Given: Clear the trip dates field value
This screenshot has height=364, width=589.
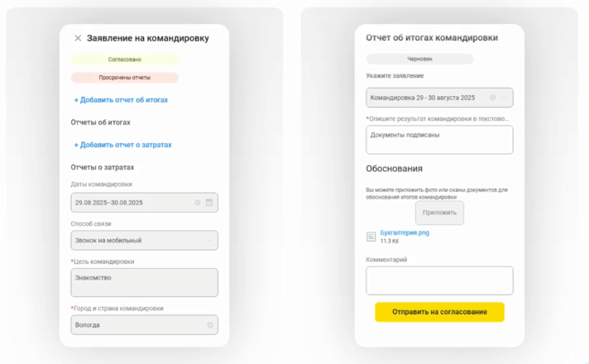Looking at the screenshot, I should click(197, 203).
